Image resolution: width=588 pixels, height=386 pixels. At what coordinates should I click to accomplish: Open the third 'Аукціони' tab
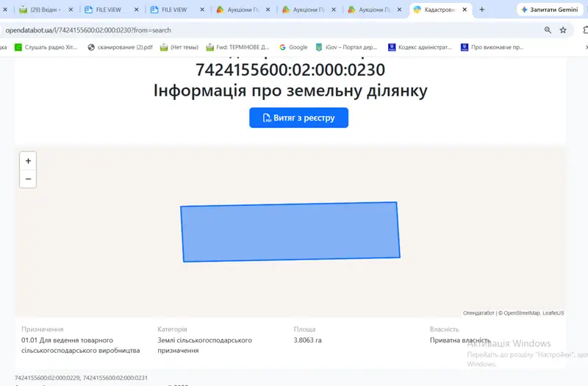click(374, 10)
